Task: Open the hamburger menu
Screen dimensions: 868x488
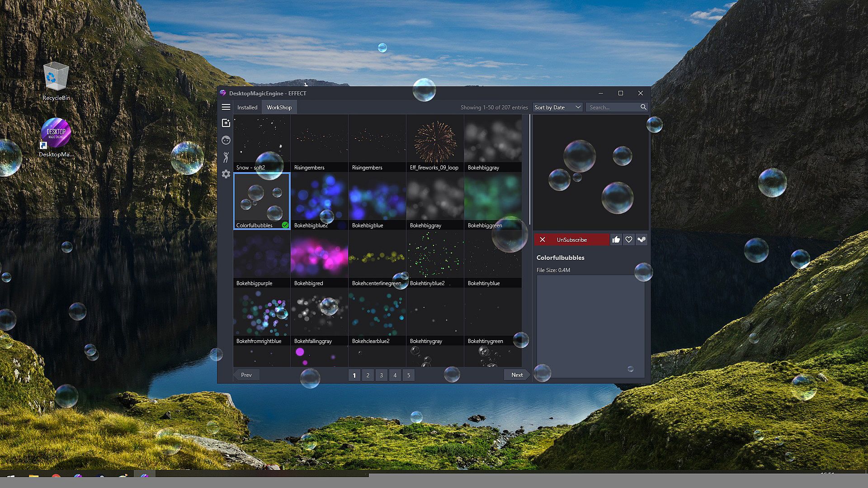Action: coord(226,107)
